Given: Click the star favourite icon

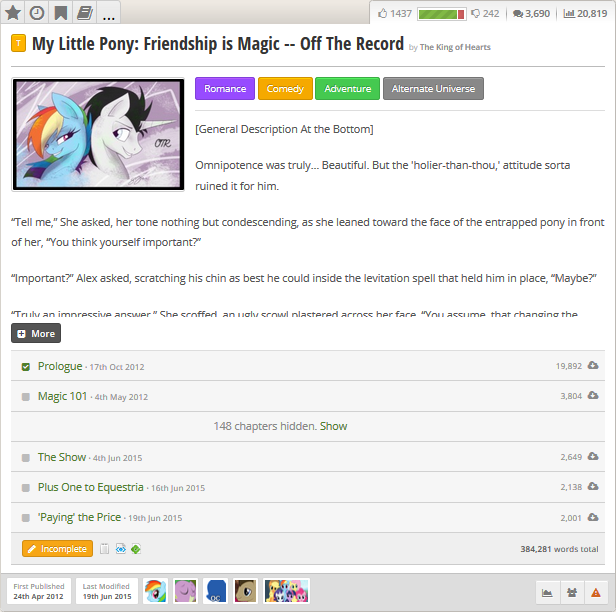Looking at the screenshot, I should coord(13,13).
